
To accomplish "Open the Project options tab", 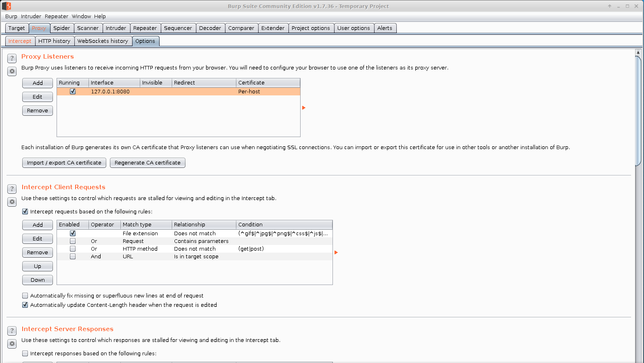I will 311,28.
